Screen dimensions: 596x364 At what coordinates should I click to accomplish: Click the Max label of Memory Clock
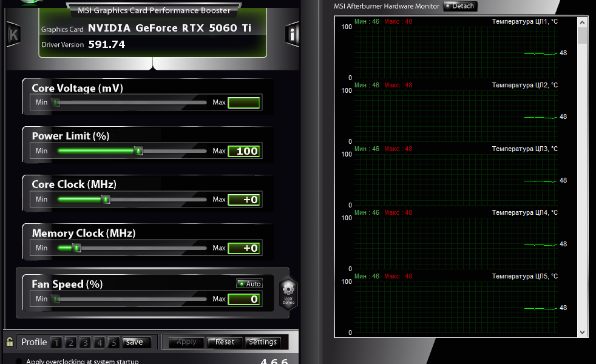pos(219,248)
